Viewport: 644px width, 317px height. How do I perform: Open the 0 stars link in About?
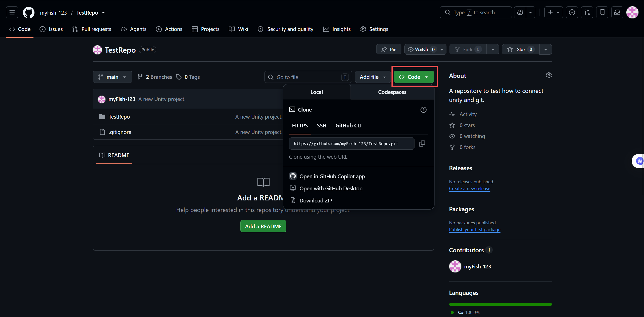pos(462,125)
